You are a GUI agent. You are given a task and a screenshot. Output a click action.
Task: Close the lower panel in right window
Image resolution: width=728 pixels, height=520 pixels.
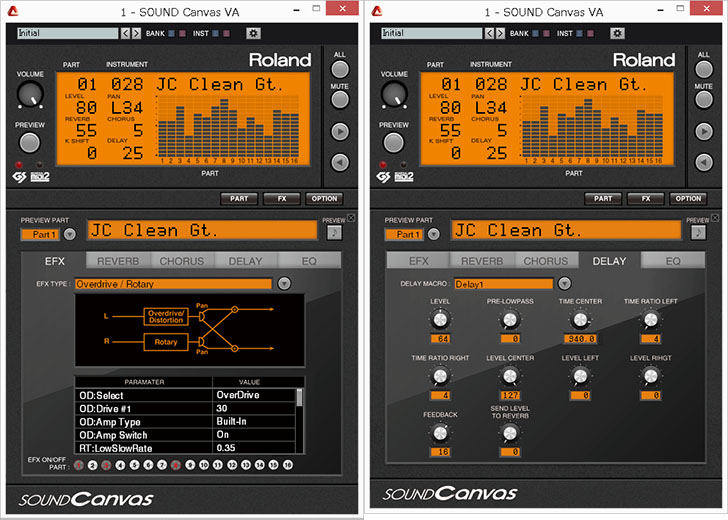715,217
